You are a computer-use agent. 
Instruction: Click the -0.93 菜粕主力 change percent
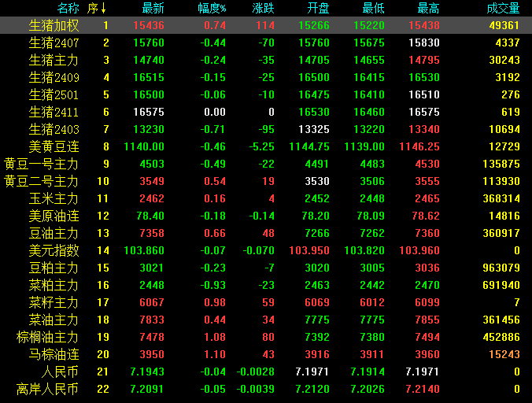tap(213, 285)
